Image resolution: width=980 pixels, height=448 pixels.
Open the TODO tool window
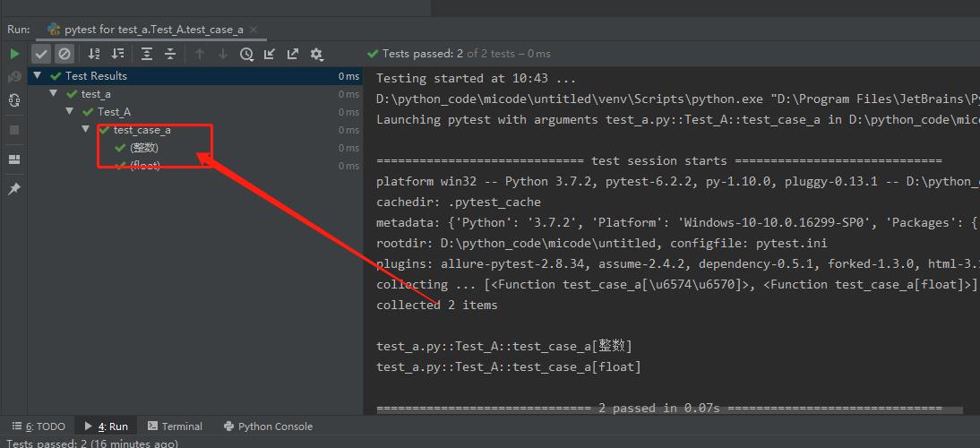[39, 426]
